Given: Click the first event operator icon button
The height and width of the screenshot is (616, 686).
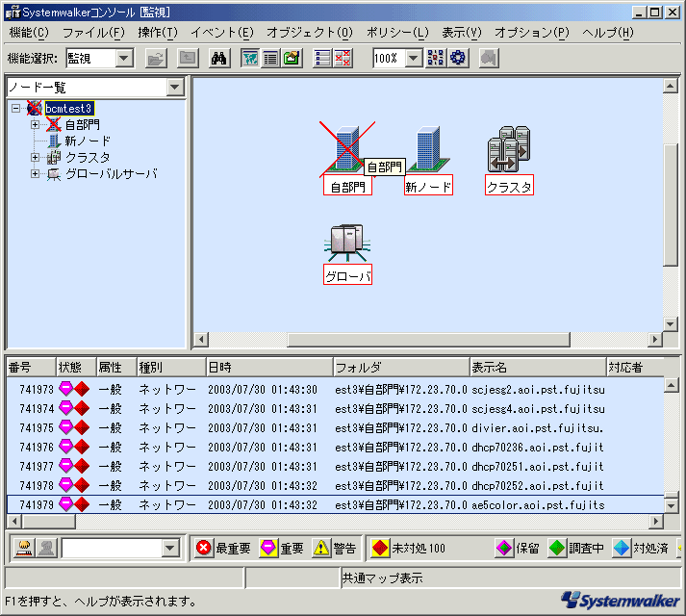Looking at the screenshot, I should (x=24, y=548).
